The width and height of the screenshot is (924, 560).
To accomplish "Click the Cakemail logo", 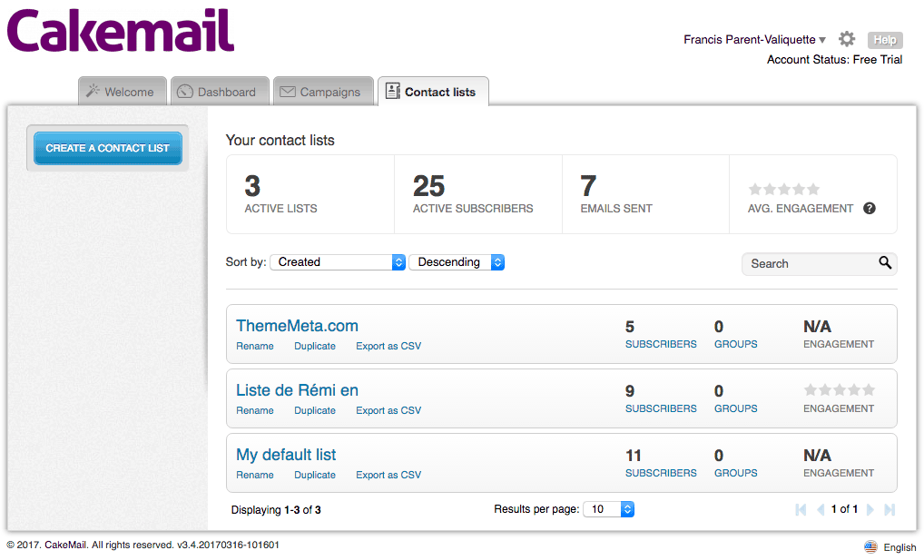I will (x=121, y=31).
